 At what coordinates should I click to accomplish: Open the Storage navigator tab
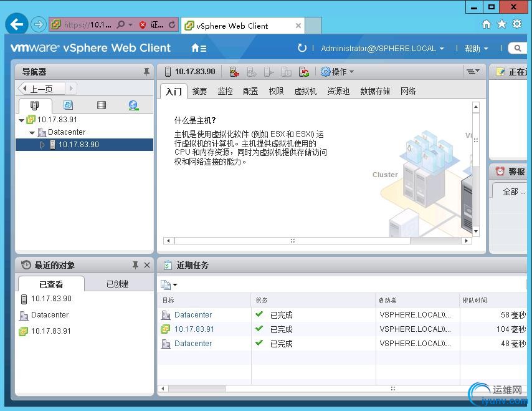(101, 105)
